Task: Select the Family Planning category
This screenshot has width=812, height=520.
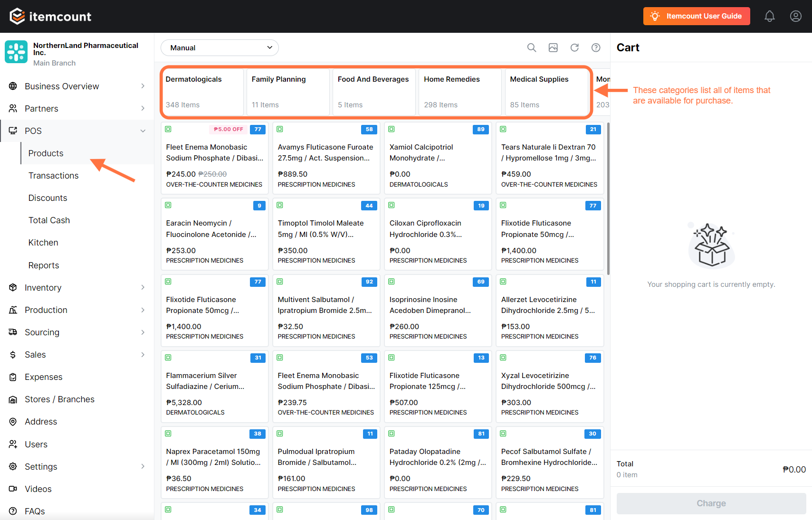Action: point(288,91)
